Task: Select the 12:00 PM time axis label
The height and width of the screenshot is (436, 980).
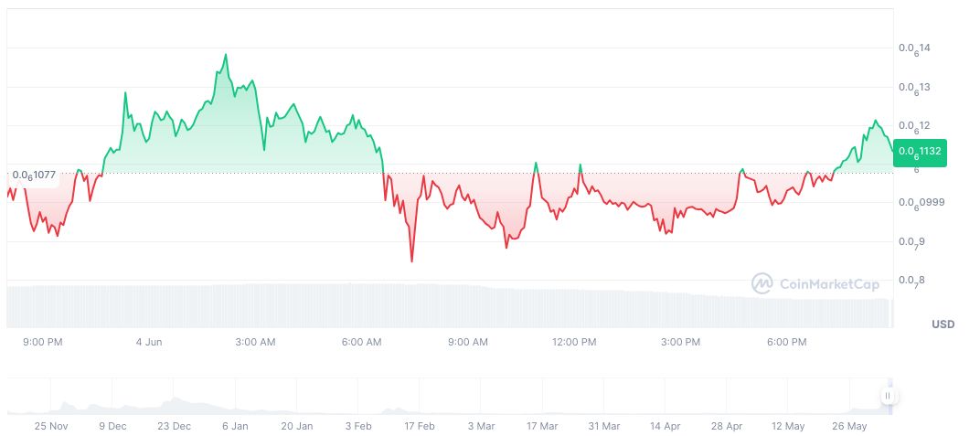Action: [x=574, y=343]
